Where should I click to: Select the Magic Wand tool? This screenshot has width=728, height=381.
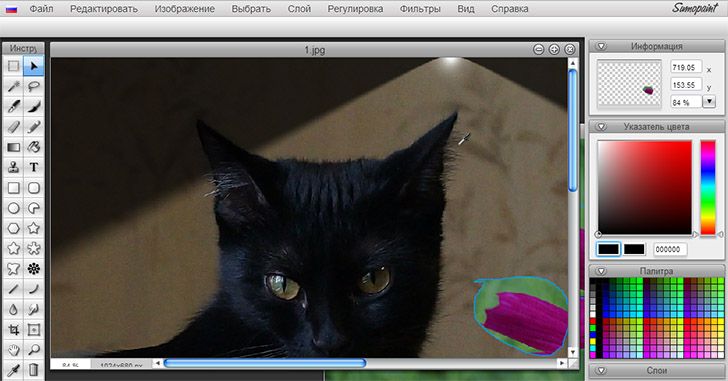pos(13,86)
